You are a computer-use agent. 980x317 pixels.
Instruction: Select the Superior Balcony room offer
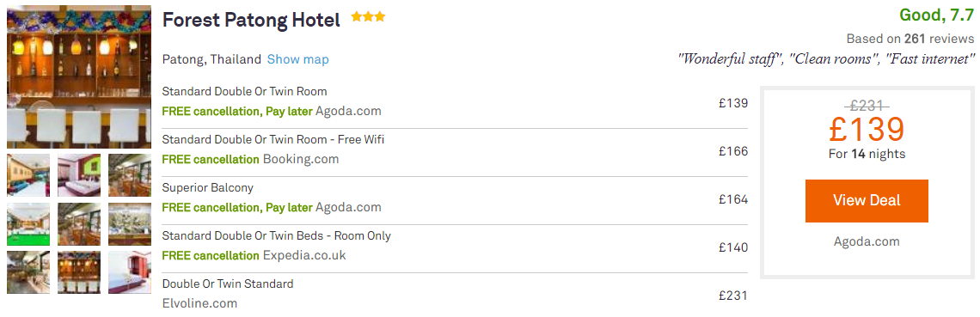[455, 198]
